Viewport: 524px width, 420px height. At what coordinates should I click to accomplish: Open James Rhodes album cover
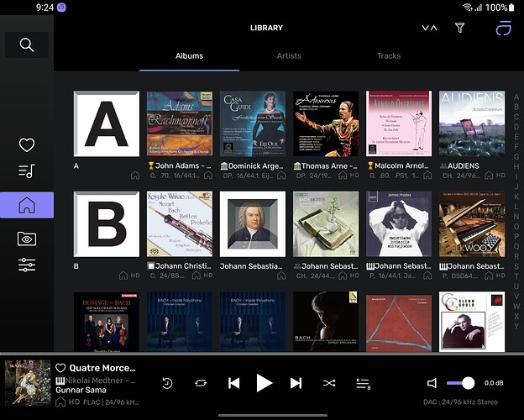pos(399,224)
